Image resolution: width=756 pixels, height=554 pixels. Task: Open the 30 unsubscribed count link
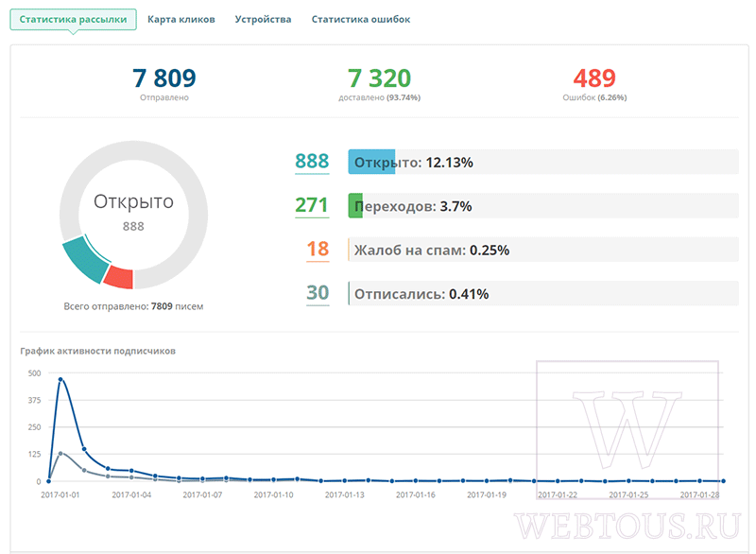point(318,293)
